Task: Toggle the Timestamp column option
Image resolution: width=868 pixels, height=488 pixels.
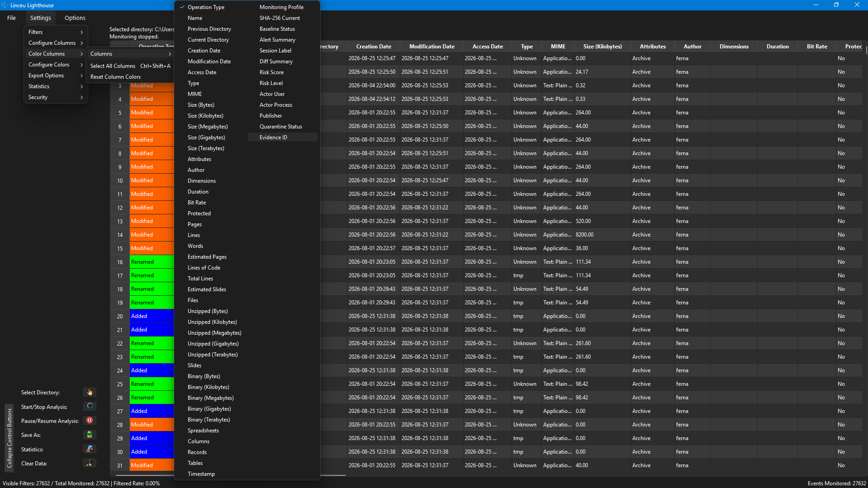Action: point(212,474)
